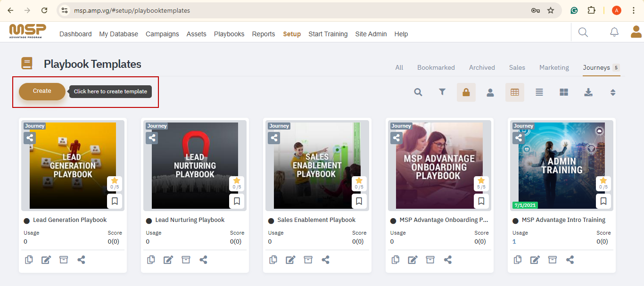644x286 pixels.
Task: Go to Start Training
Action: pyautogui.click(x=328, y=34)
